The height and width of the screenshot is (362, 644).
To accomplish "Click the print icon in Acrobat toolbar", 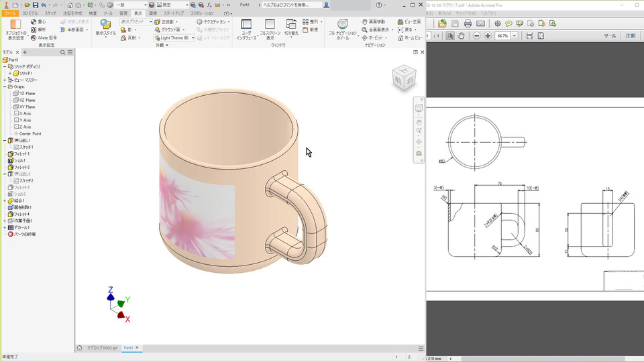I will click(x=468, y=23).
